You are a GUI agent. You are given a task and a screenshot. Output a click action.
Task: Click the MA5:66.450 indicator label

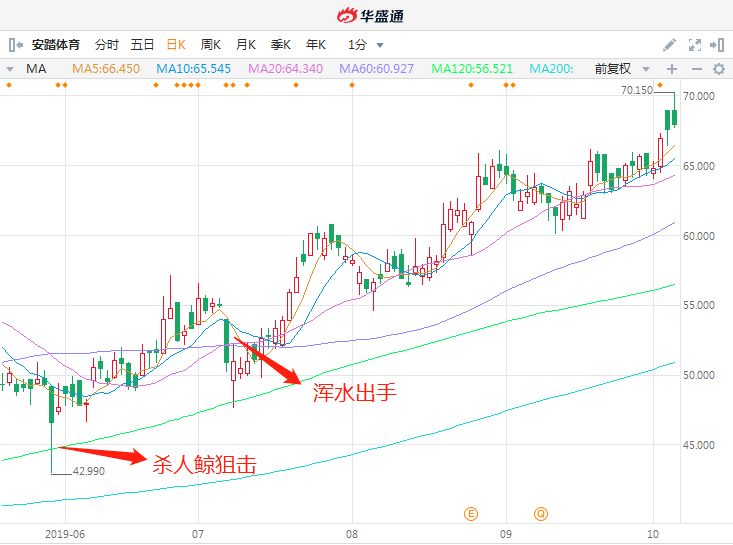pyautogui.click(x=106, y=69)
